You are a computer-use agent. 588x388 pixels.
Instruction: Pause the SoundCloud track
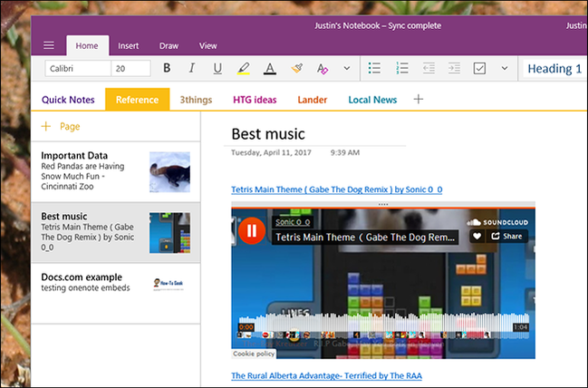point(251,232)
